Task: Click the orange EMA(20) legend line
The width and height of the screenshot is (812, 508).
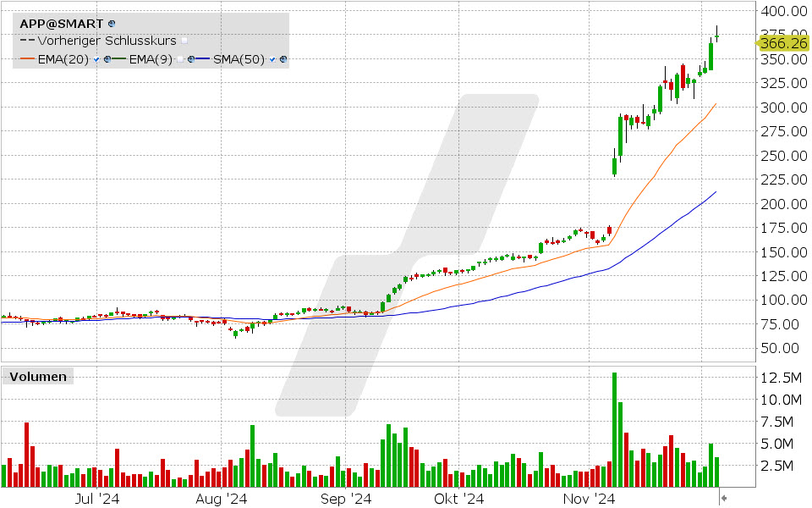Action: click(27, 58)
